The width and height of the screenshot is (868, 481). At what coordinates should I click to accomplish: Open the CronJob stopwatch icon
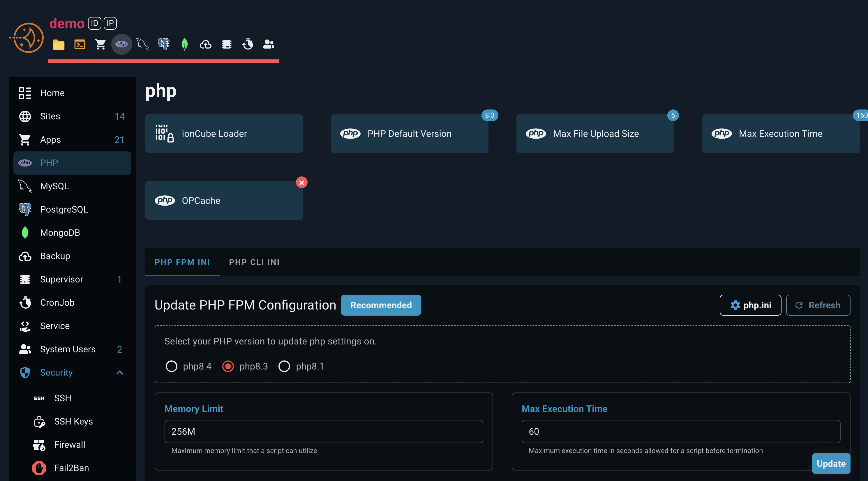[248, 44]
